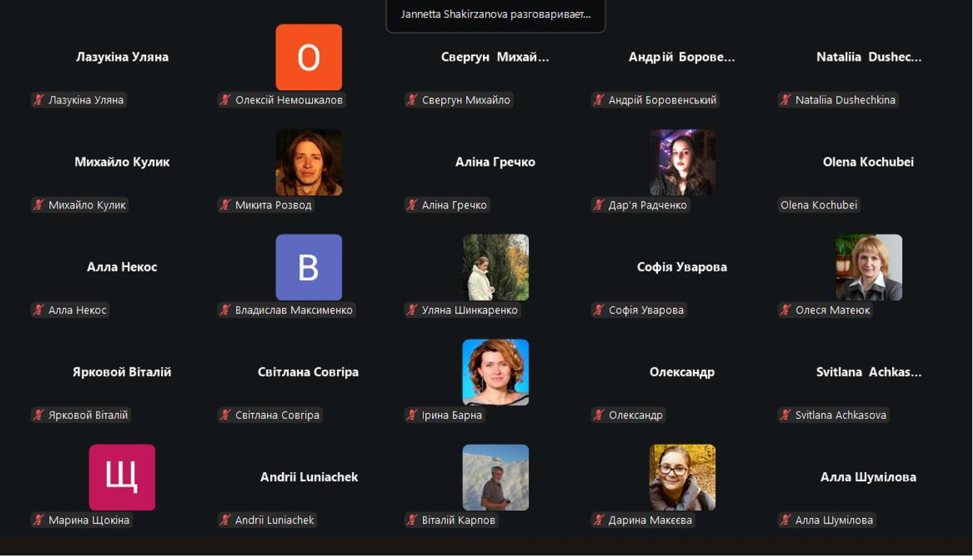Image resolution: width=973 pixels, height=560 pixels.
Task: Click muted mic icon beside Михайло Кулик
Action: pos(39,205)
